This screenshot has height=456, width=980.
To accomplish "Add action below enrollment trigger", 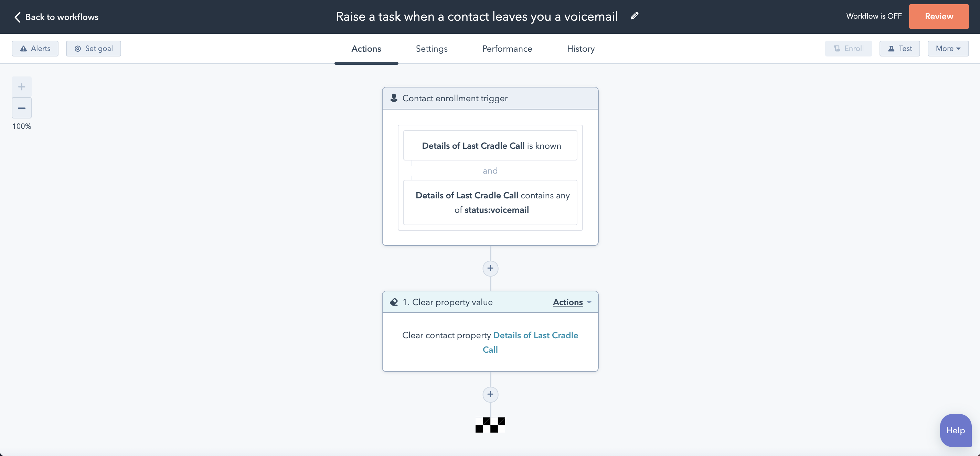I will coord(490,268).
